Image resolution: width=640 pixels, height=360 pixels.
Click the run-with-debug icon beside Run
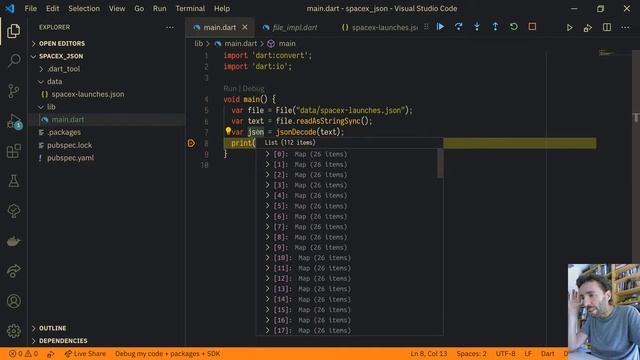[x=588, y=28]
